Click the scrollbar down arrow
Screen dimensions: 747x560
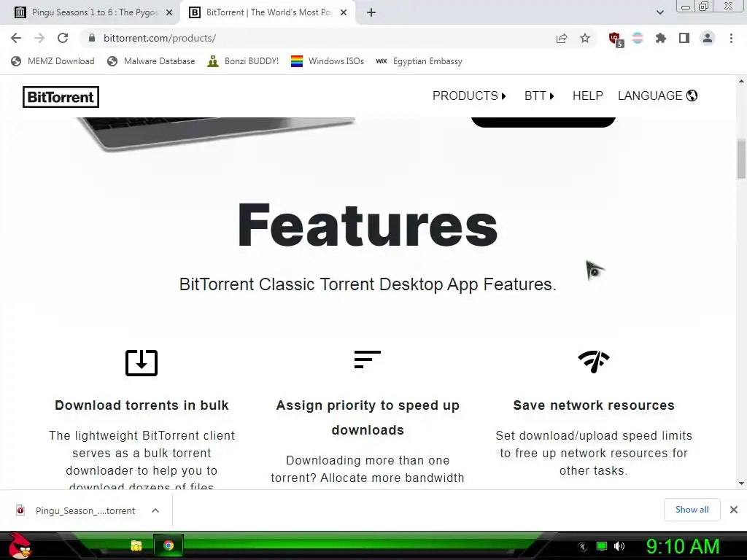coord(741,483)
